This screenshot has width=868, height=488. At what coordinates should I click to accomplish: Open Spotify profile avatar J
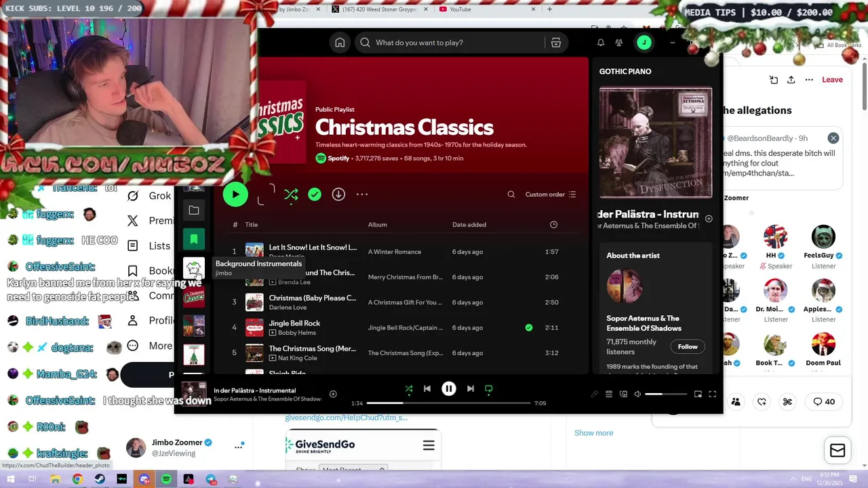point(644,43)
